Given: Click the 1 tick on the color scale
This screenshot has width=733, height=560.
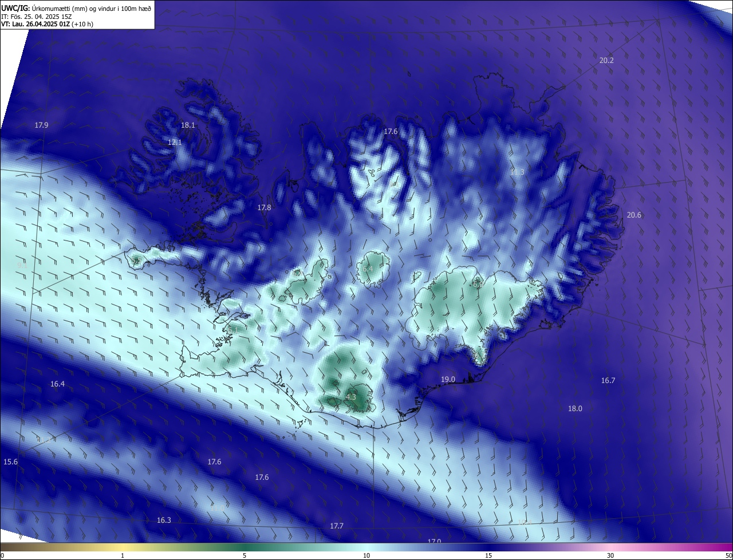Looking at the screenshot, I should (123, 555).
